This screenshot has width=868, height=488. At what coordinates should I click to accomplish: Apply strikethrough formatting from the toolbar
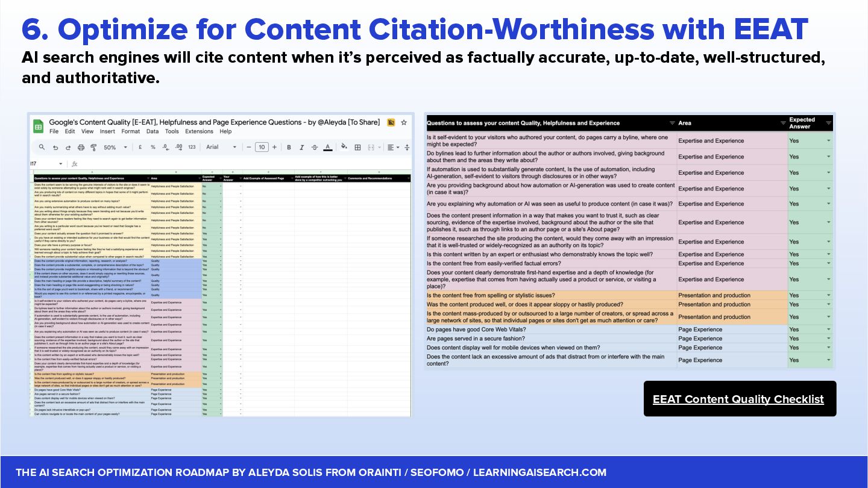(x=315, y=148)
